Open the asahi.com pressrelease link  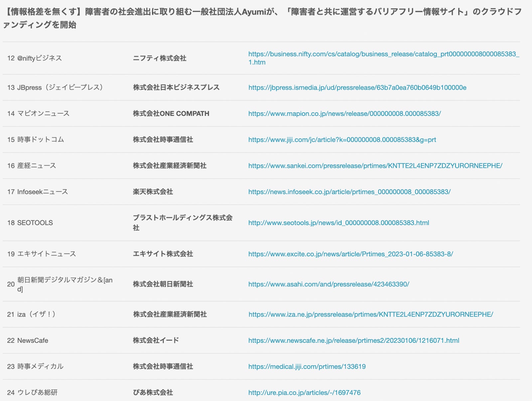[329, 284]
